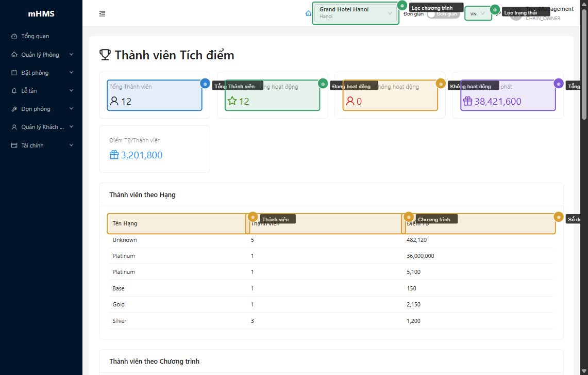
Task: Click the trophy icon beside the page title
Action: coord(105,55)
